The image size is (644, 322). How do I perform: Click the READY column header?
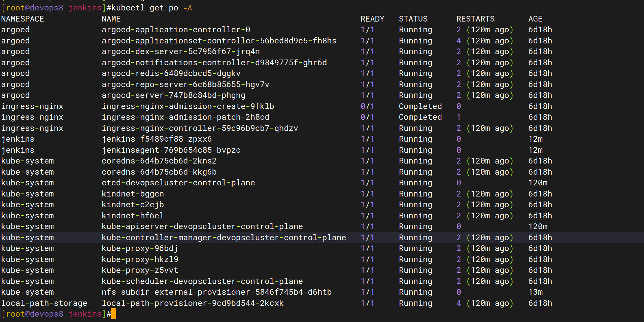372,19
